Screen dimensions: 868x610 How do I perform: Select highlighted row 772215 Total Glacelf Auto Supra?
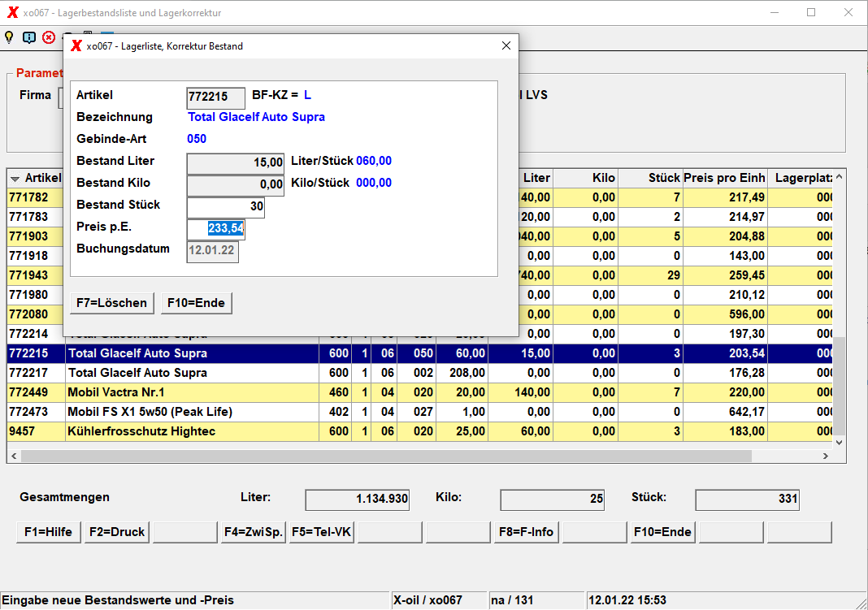419,353
